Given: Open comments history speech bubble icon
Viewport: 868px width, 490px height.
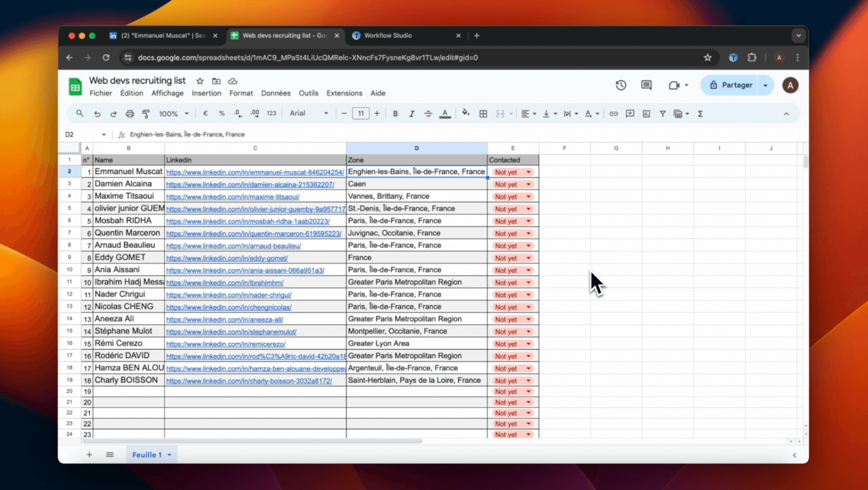Looking at the screenshot, I should [x=646, y=85].
